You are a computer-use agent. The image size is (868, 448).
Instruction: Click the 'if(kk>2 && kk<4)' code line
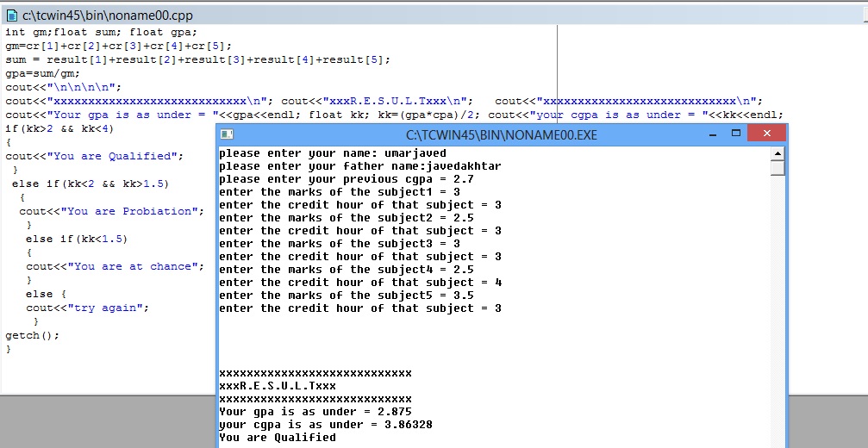(x=59, y=129)
